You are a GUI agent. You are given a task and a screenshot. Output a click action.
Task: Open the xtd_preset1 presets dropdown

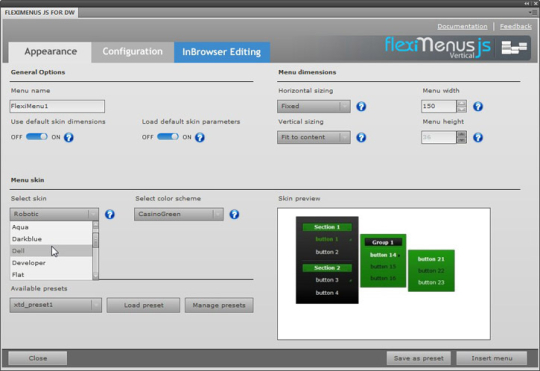[56, 305]
